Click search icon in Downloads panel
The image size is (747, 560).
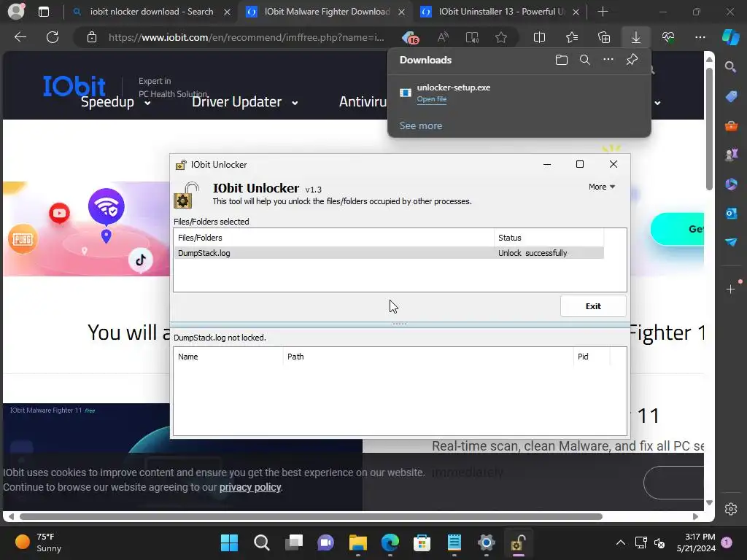point(584,60)
